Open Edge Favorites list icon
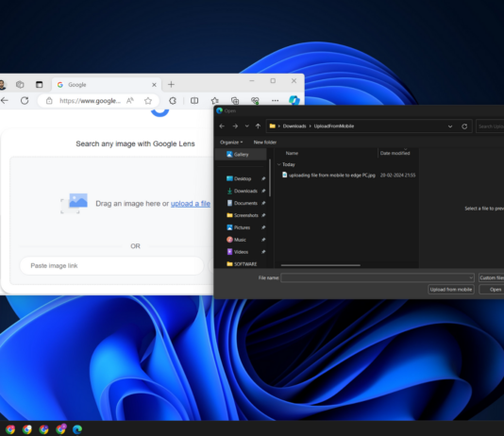 [215, 101]
